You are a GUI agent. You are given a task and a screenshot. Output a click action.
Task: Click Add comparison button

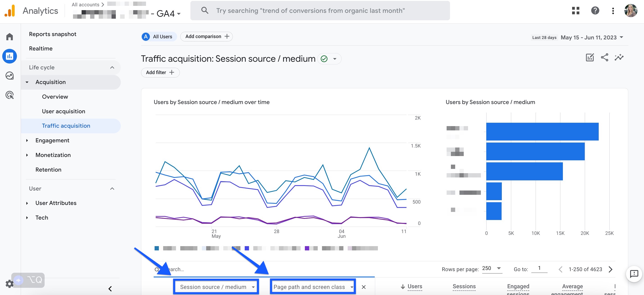point(206,36)
